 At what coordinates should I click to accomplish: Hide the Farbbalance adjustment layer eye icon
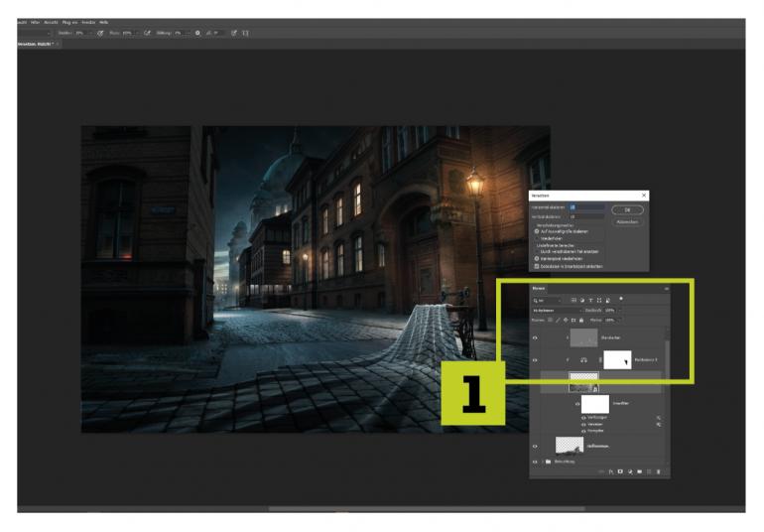[535, 360]
